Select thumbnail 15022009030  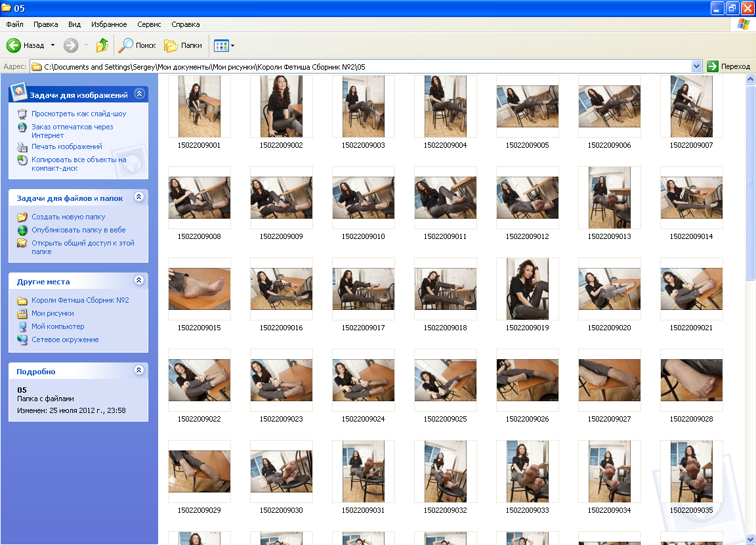tap(282, 471)
